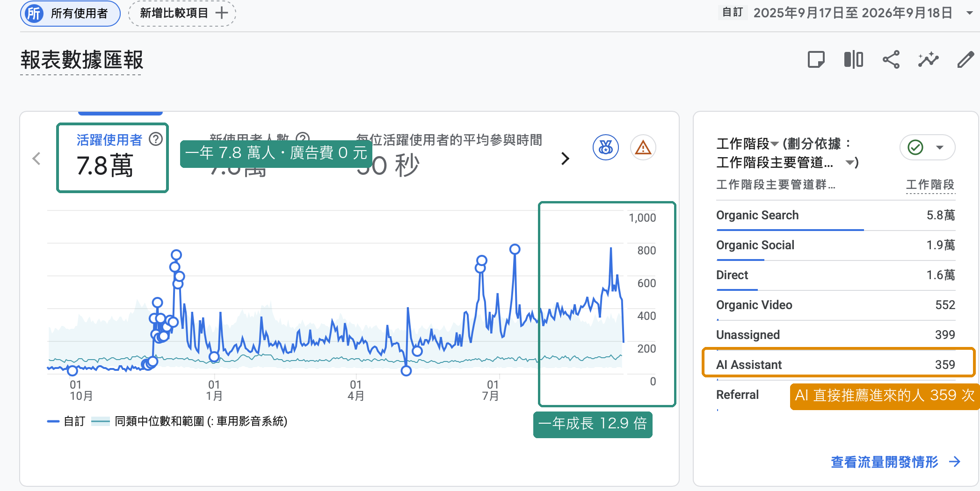Click the blue medal benchmark icon
980x491 pixels.
(x=606, y=148)
